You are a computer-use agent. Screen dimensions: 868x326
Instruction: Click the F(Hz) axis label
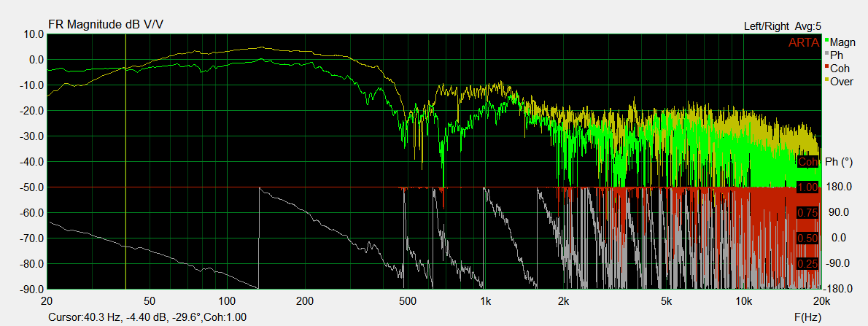[x=807, y=317]
